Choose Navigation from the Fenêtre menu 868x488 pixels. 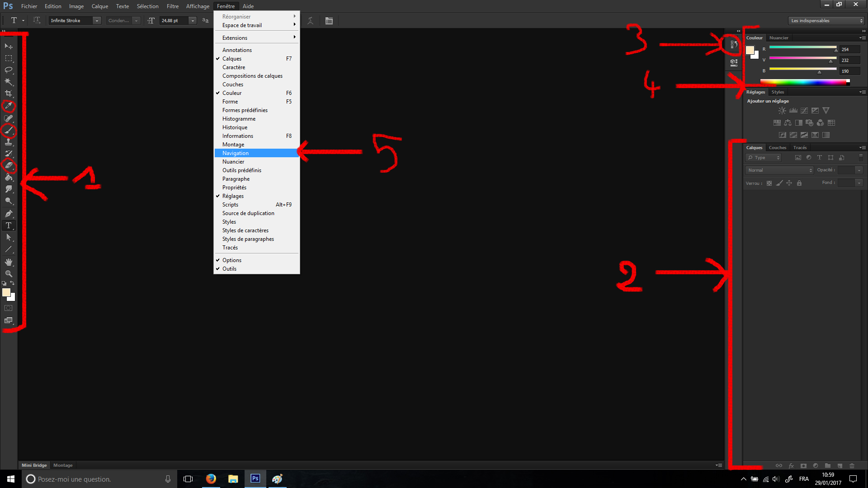coord(236,153)
